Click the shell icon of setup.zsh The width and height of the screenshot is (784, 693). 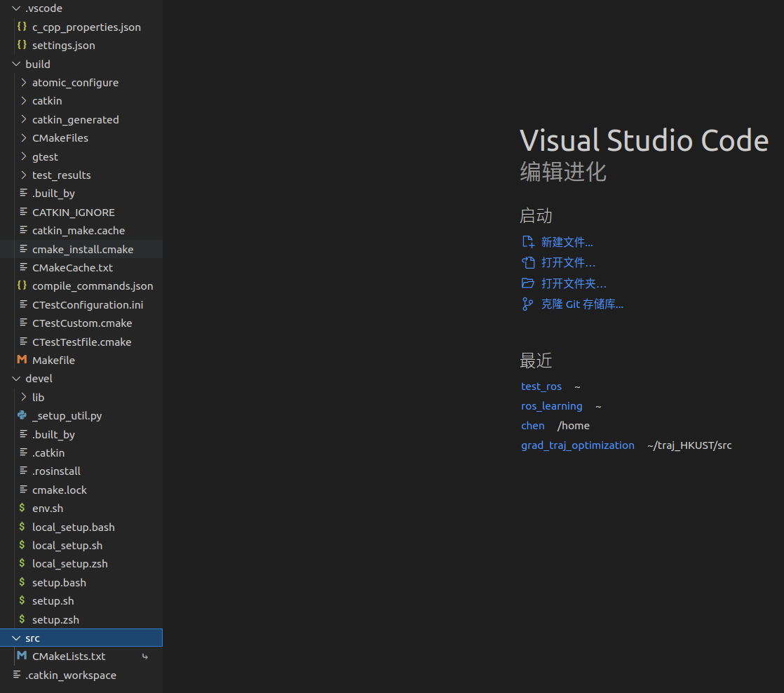coord(22,619)
